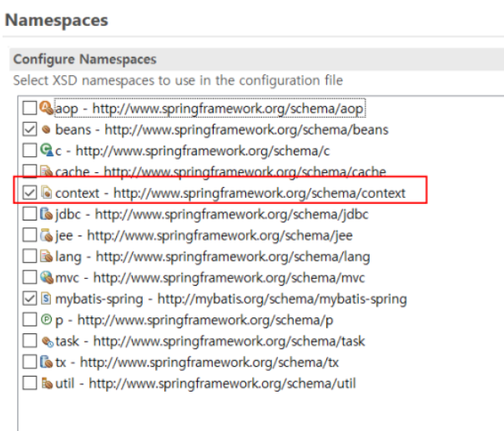Select the 'c - http://www.springframework.org/schema/c' row

tap(192, 151)
